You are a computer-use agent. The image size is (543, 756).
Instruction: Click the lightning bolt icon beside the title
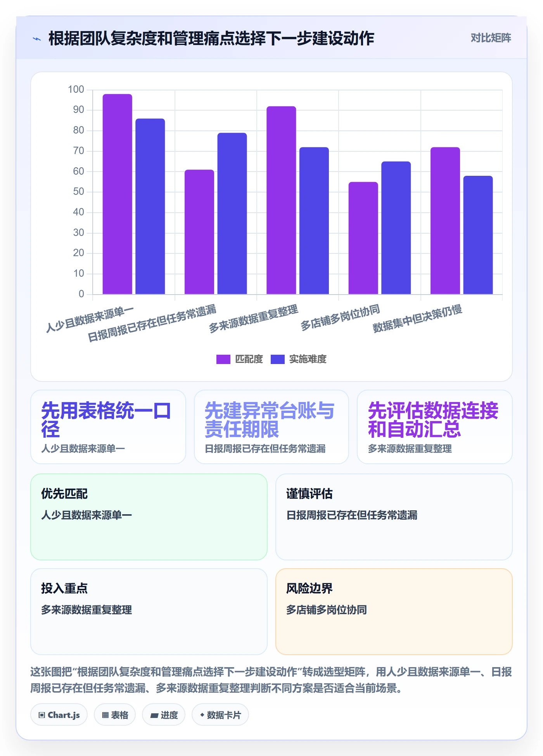point(37,39)
